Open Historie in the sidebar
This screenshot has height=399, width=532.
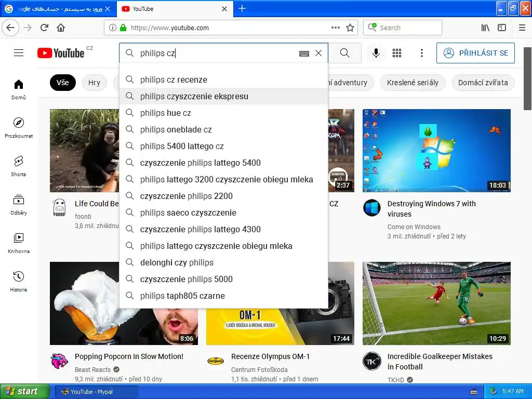tap(19, 281)
